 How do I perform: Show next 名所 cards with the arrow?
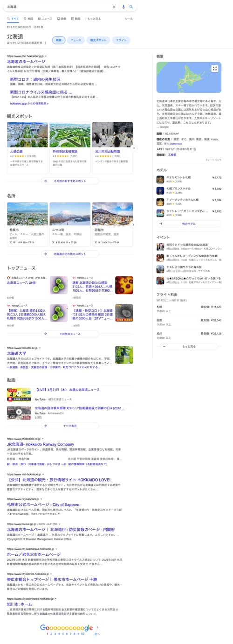pyautogui.click(x=134, y=224)
